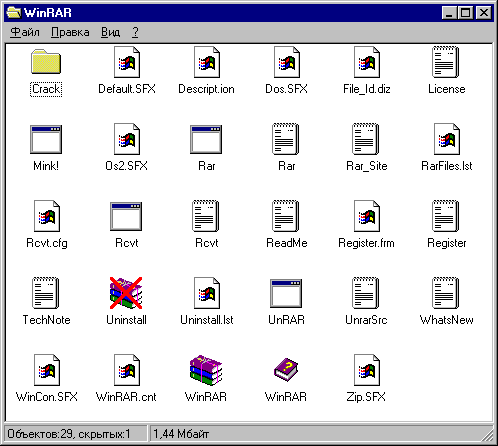Open the Правка menu
The height and width of the screenshot is (446, 498).
pos(70,32)
